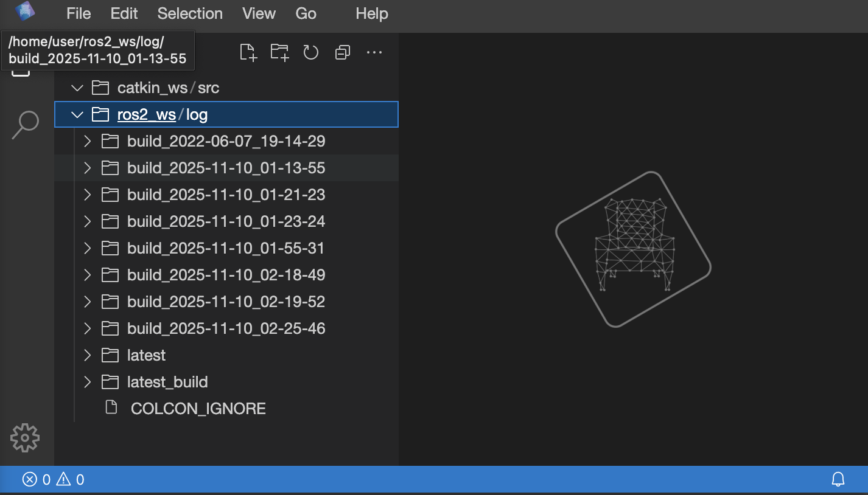Collapse the ros2_ws/log folder chevron
The image size is (868, 495).
point(77,114)
